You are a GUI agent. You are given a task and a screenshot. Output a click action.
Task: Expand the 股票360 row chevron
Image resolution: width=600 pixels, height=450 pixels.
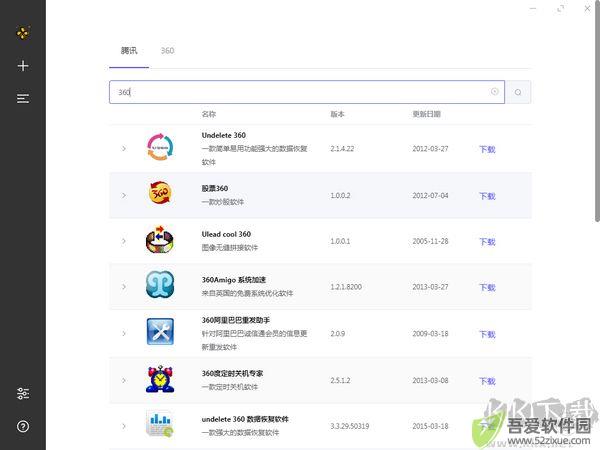point(124,195)
